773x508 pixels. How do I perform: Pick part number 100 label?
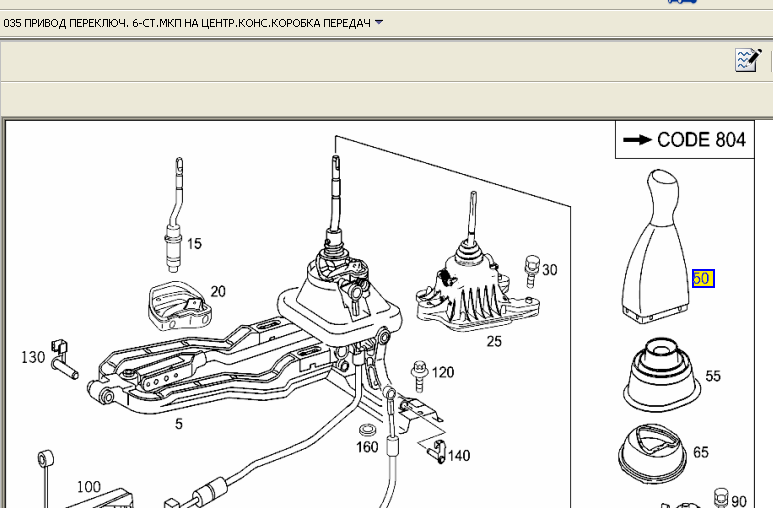[88, 487]
